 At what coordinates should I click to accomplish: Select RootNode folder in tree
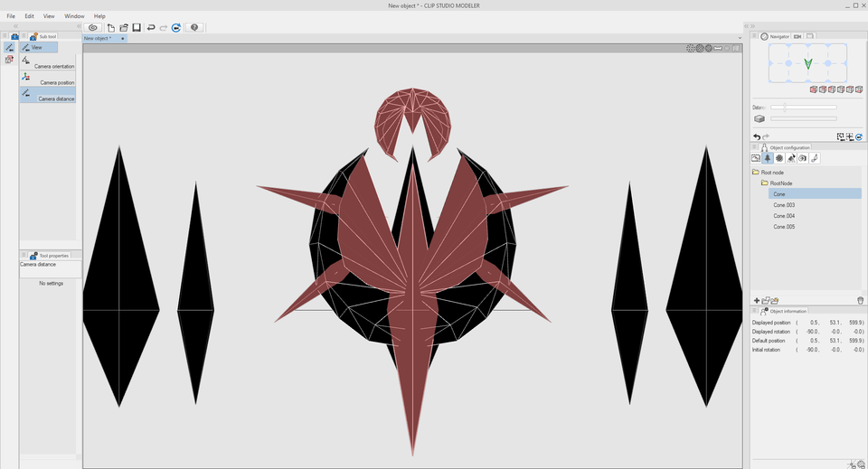781,183
